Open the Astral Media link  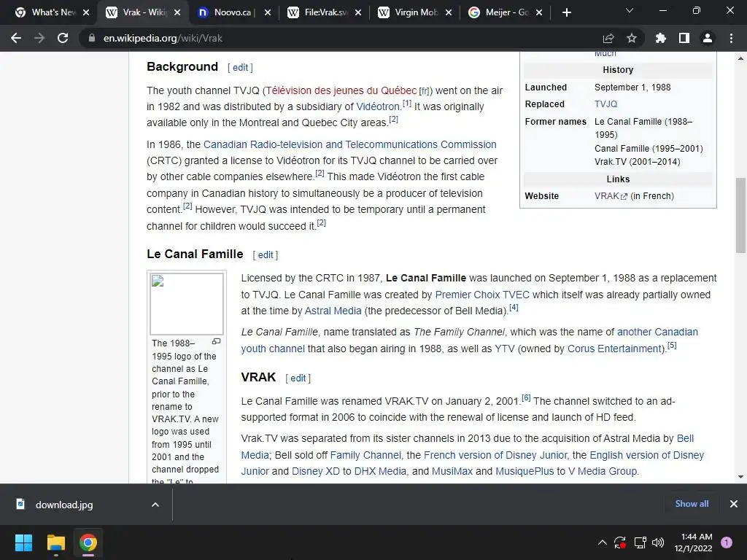[333, 311]
